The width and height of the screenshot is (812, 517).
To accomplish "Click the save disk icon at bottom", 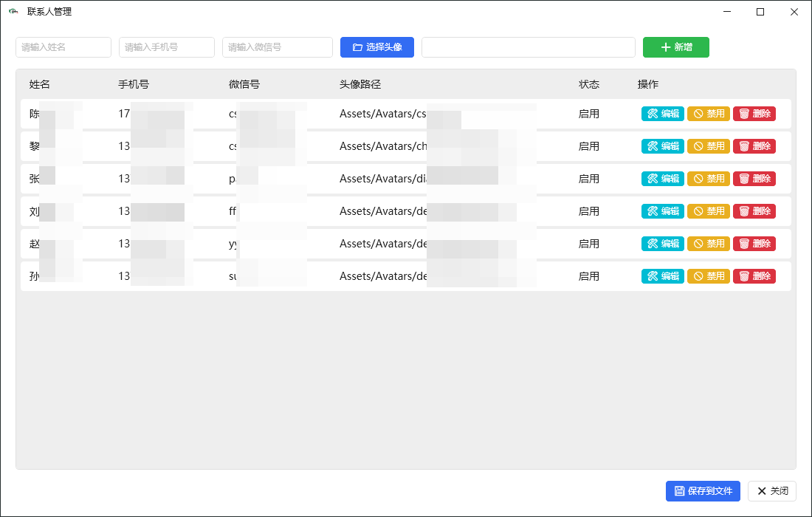I will [679, 491].
